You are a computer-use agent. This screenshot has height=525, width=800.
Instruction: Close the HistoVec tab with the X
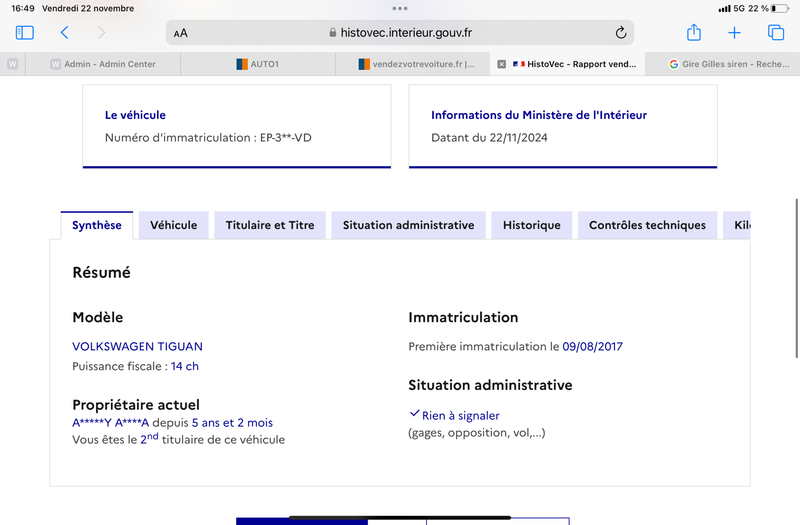(502, 64)
